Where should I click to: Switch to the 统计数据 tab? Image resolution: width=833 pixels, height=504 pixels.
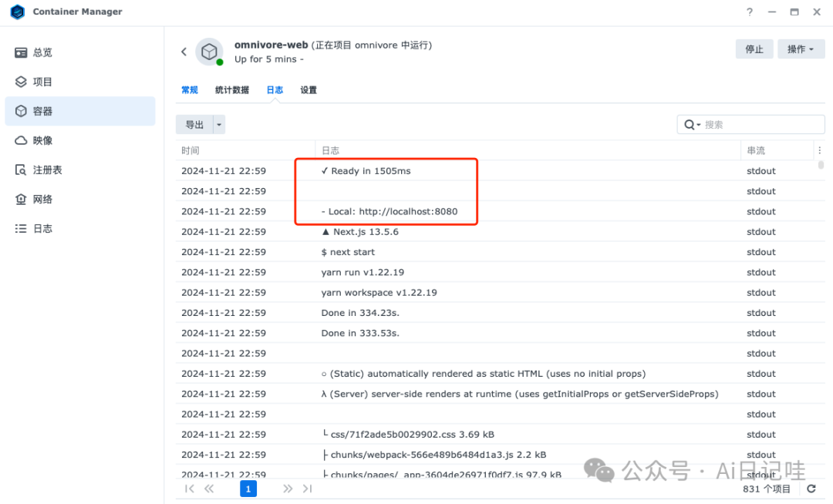pos(232,89)
